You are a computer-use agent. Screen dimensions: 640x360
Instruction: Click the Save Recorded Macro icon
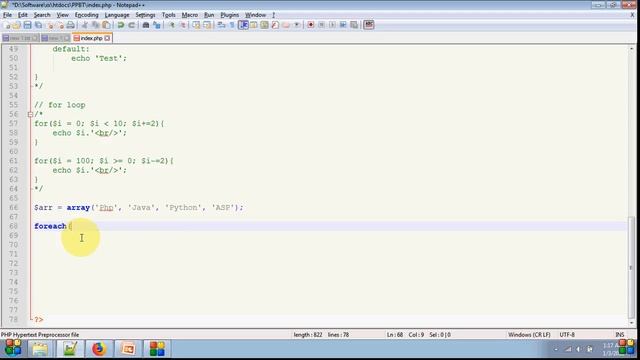[x=354, y=25]
